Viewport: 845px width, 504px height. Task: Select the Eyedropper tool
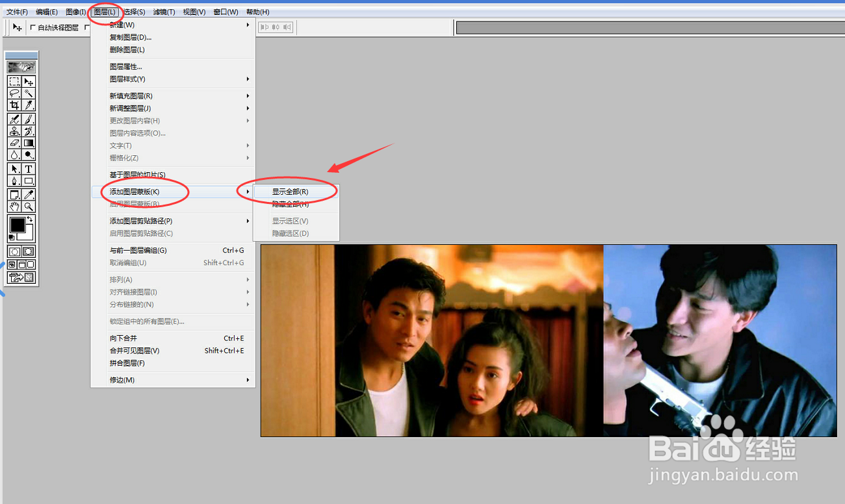[29, 195]
